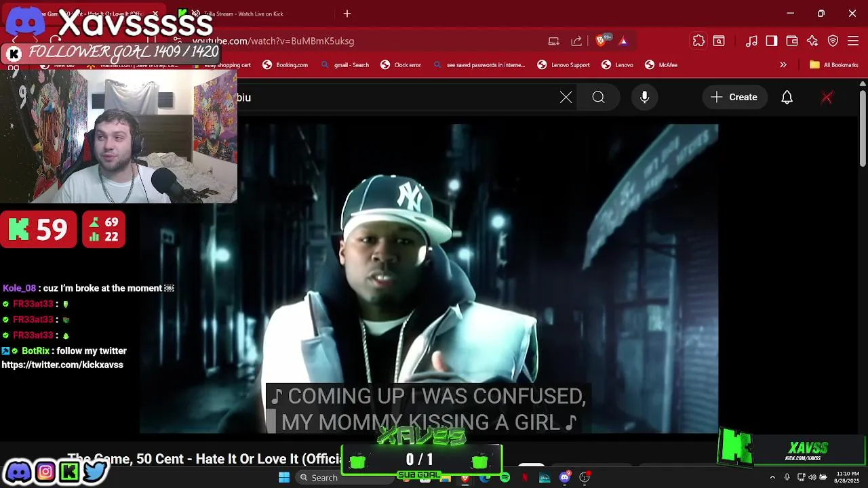Click the share page arrow icon

(x=576, y=41)
